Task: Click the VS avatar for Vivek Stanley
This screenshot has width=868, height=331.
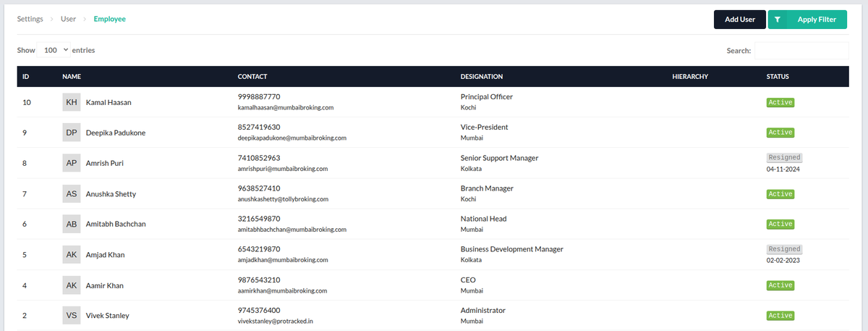Action: pos(72,316)
